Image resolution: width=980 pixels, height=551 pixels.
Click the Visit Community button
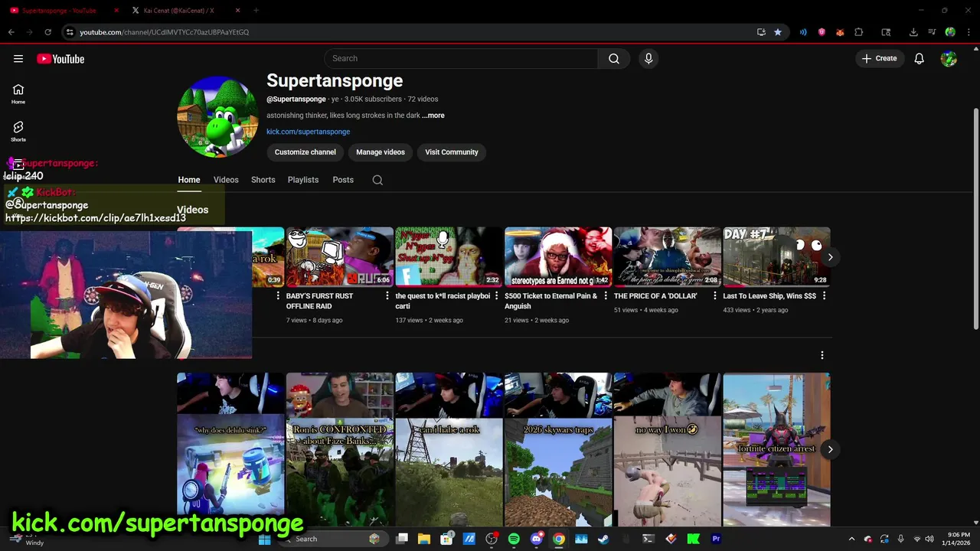pyautogui.click(x=452, y=152)
